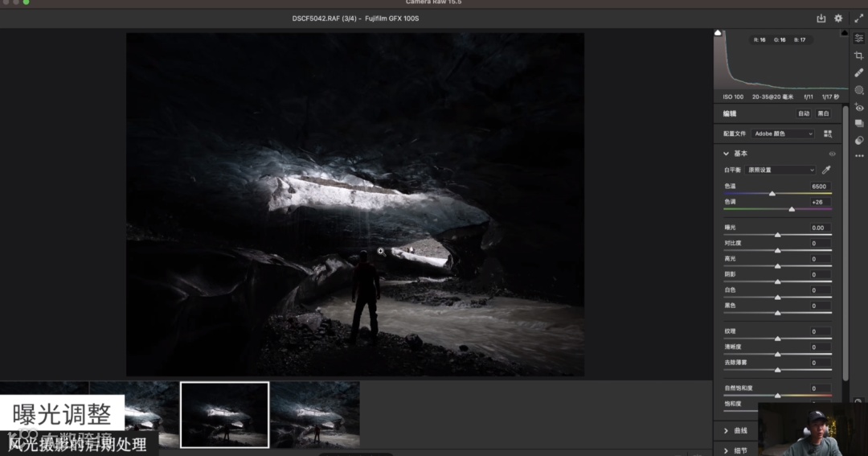The height and width of the screenshot is (456, 868).
Task: Click the 黑白 button
Action: [x=823, y=113]
